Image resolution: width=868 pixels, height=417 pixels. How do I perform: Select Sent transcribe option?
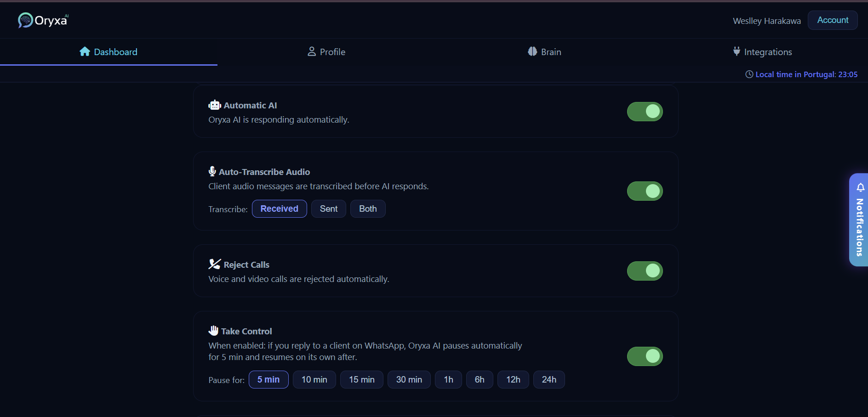pyautogui.click(x=329, y=209)
